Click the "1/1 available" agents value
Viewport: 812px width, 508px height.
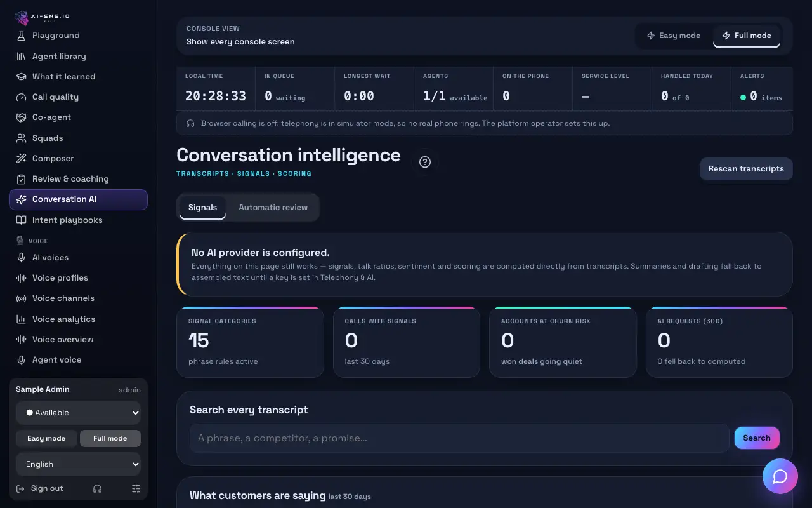click(x=455, y=97)
